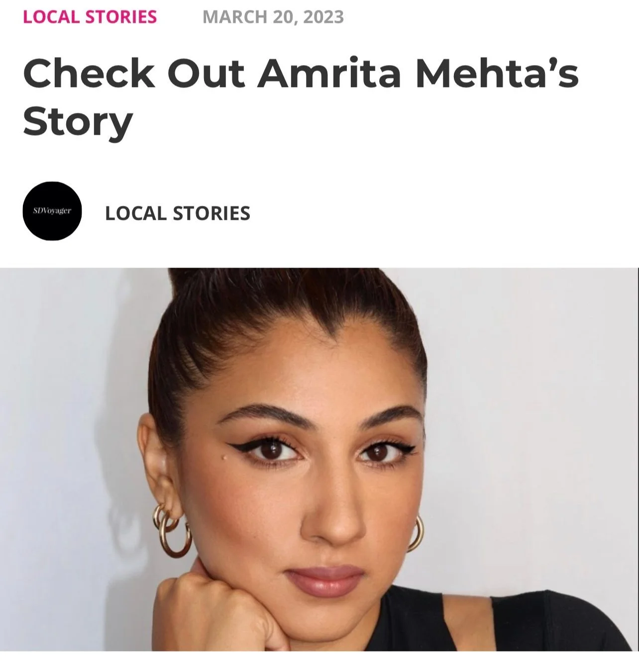Click the word "Story" in the headline
Viewport: 639px width, 672px height.
(x=78, y=122)
